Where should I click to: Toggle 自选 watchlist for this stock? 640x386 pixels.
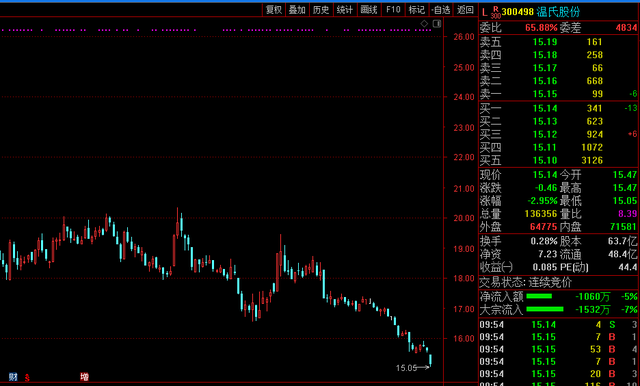point(441,10)
